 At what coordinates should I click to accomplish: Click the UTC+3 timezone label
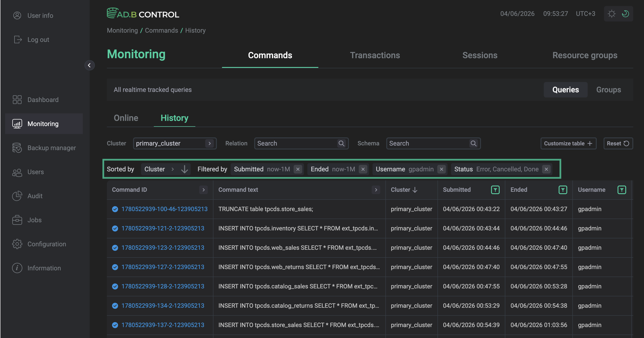click(x=585, y=14)
